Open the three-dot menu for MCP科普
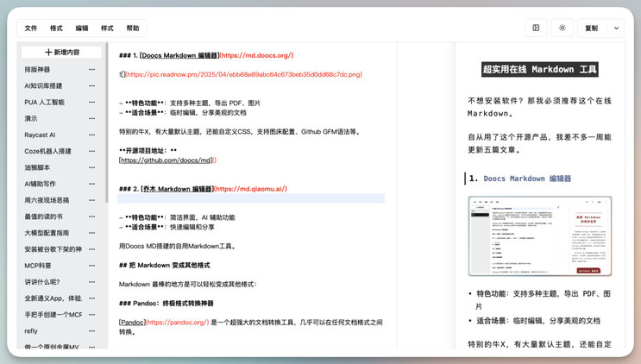The image size is (641, 364). tap(91, 266)
